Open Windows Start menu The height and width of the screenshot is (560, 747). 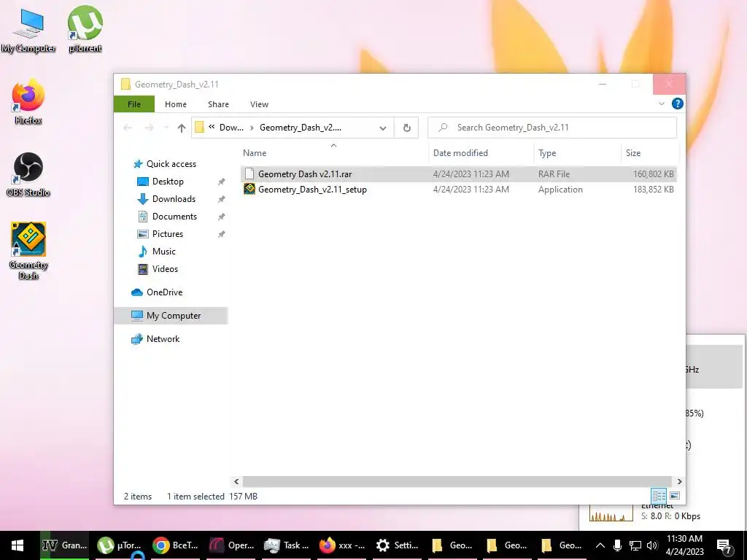pos(18,545)
